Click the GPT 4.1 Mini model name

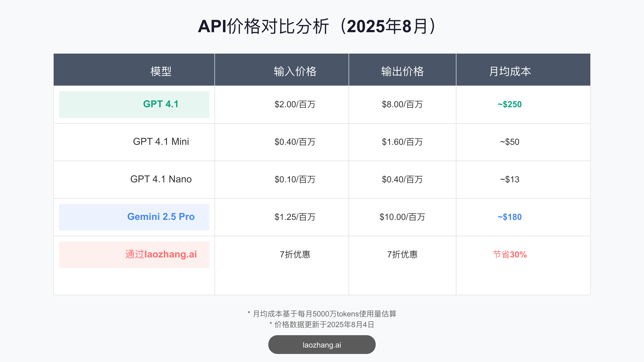coord(161,142)
